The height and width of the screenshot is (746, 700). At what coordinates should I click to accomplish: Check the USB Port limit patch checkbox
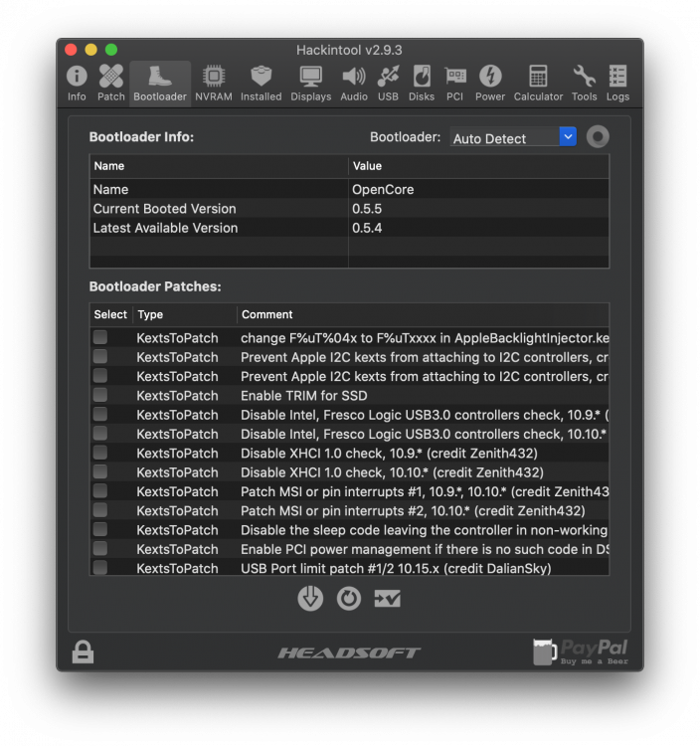pyautogui.click(x=99, y=568)
